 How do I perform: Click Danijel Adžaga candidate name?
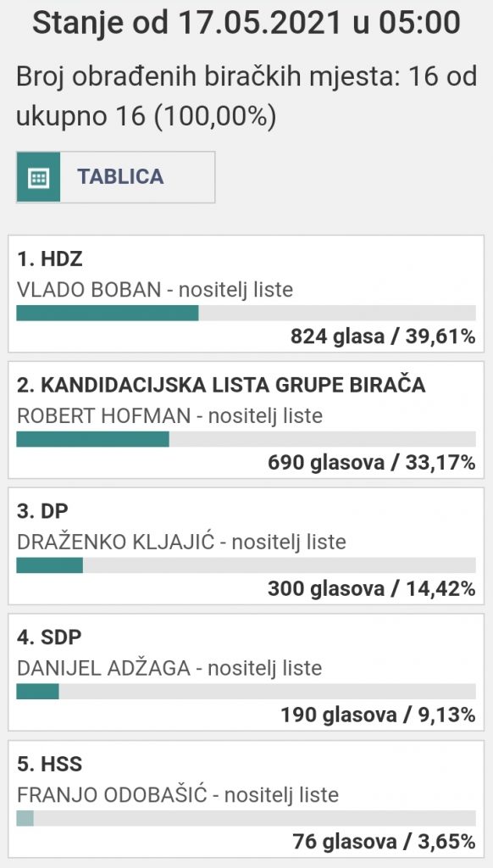(x=103, y=668)
